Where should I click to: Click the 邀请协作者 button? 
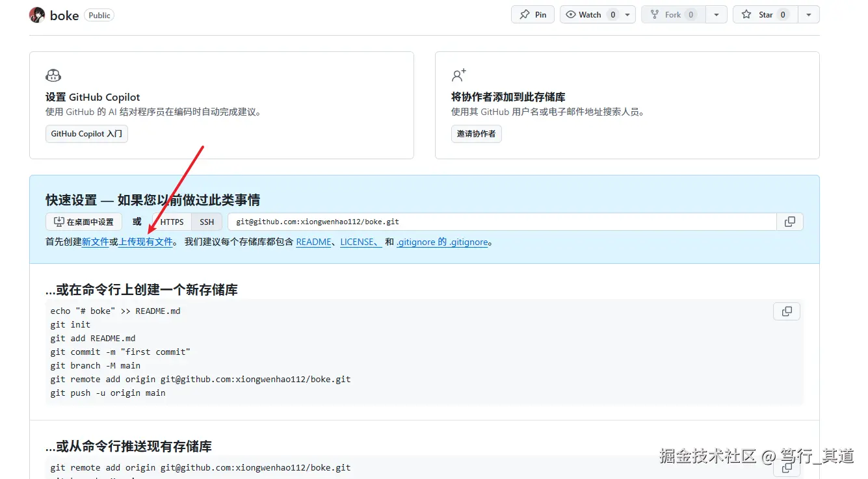coord(476,134)
